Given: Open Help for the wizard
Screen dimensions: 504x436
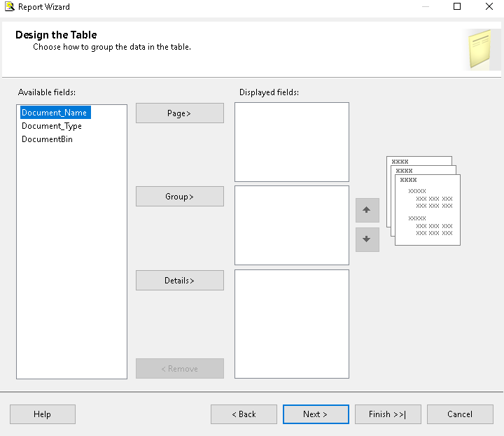Looking at the screenshot, I should pyautogui.click(x=42, y=414).
